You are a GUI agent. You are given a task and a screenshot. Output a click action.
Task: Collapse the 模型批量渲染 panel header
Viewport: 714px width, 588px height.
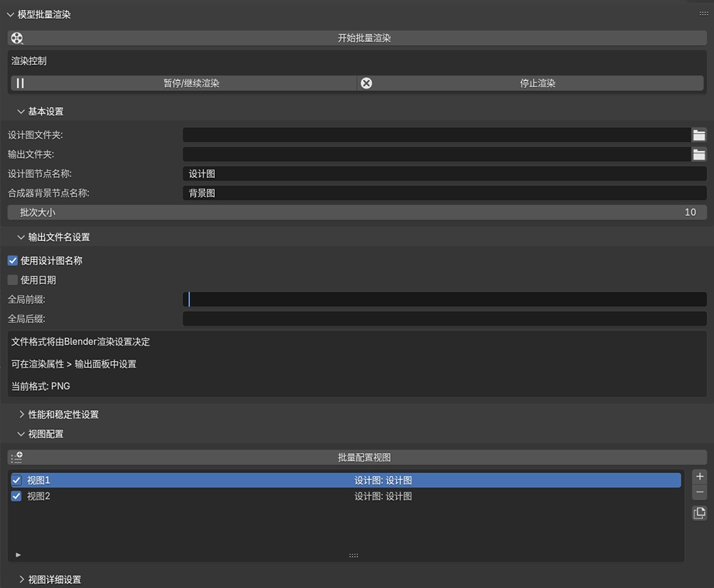tap(10, 14)
